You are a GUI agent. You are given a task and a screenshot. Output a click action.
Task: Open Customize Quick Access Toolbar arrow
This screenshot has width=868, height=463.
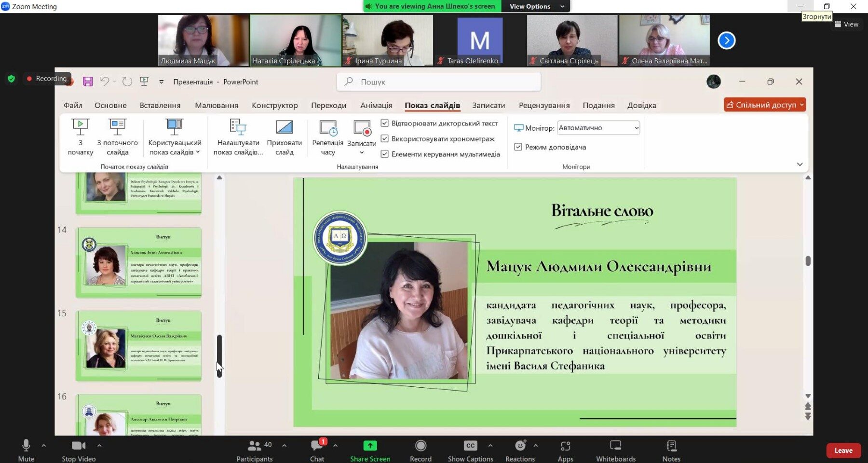[161, 82]
